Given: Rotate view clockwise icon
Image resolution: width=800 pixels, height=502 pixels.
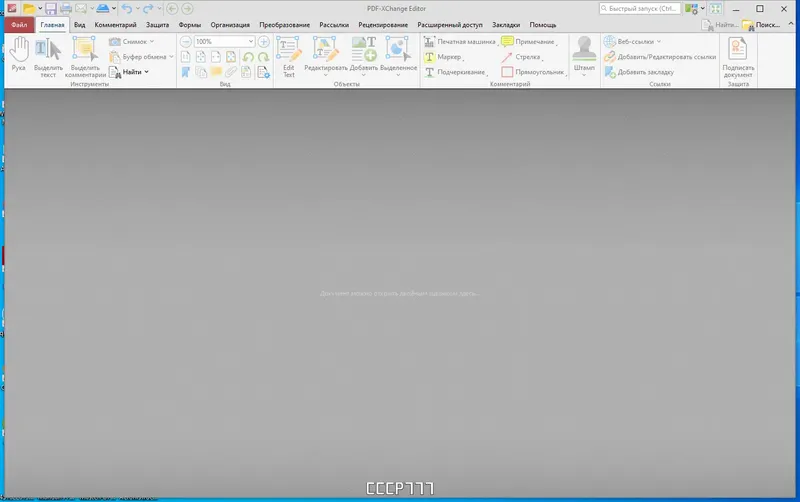Looking at the screenshot, I should pyautogui.click(x=263, y=57).
